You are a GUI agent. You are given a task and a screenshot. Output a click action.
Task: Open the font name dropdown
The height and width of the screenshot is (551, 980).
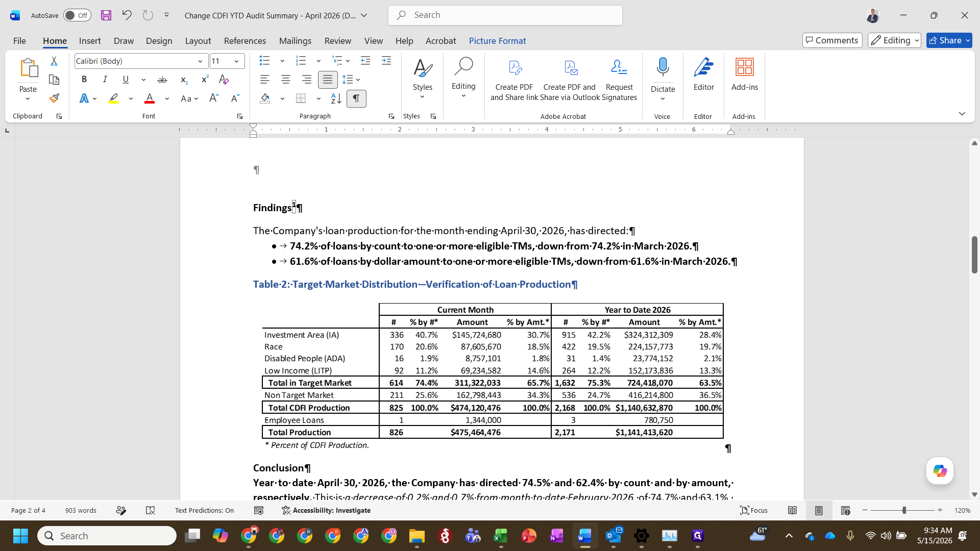point(200,61)
